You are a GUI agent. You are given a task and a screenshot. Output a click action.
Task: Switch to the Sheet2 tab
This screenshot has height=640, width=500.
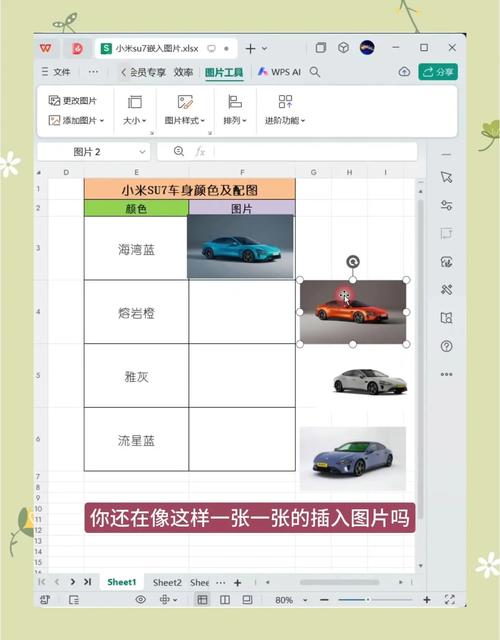click(x=167, y=582)
